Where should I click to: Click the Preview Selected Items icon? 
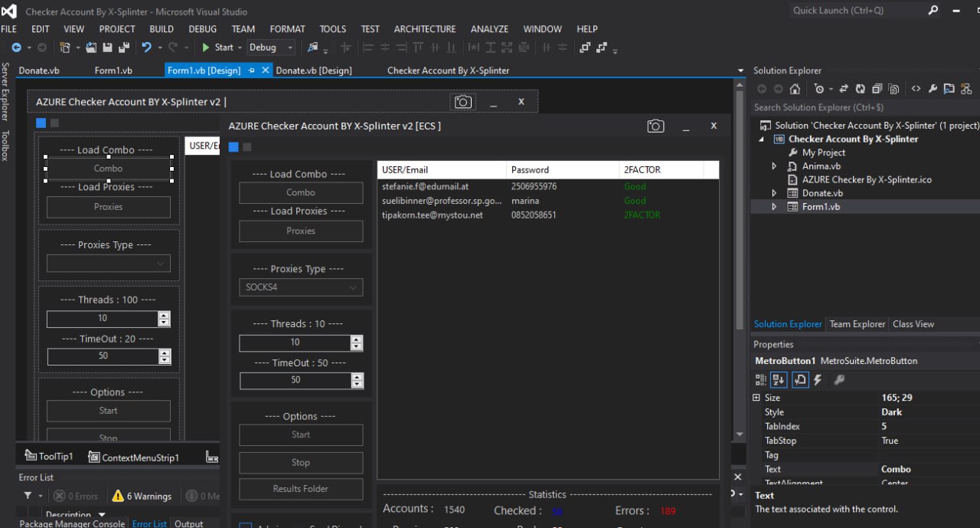[949, 89]
